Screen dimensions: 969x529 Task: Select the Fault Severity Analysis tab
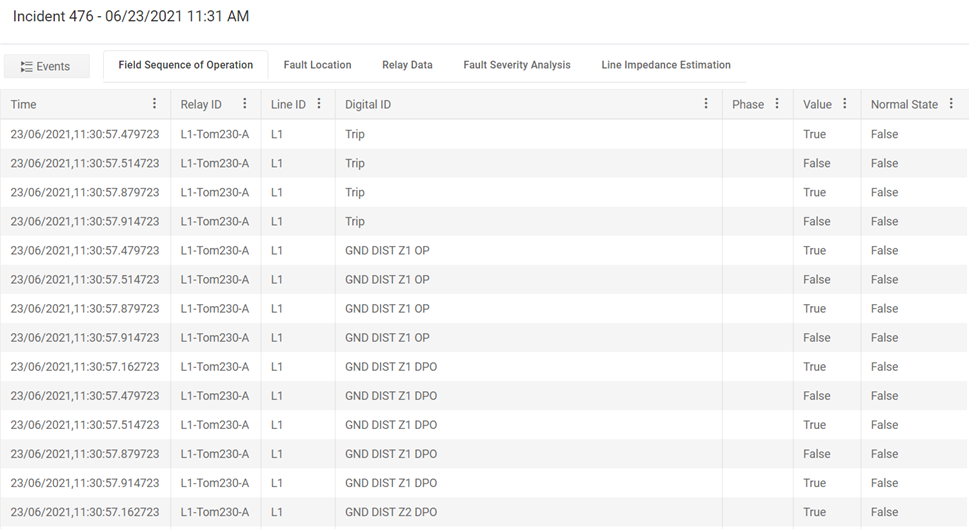516,65
